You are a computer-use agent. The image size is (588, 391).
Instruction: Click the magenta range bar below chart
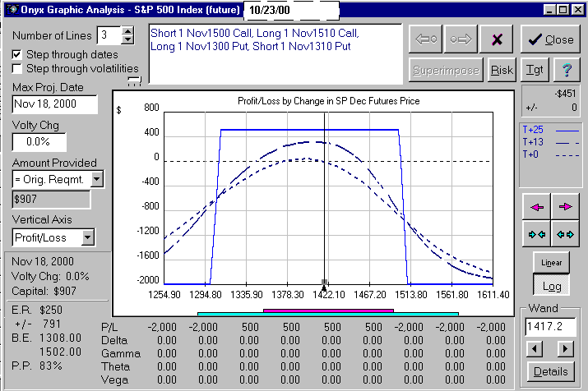pos(328,310)
